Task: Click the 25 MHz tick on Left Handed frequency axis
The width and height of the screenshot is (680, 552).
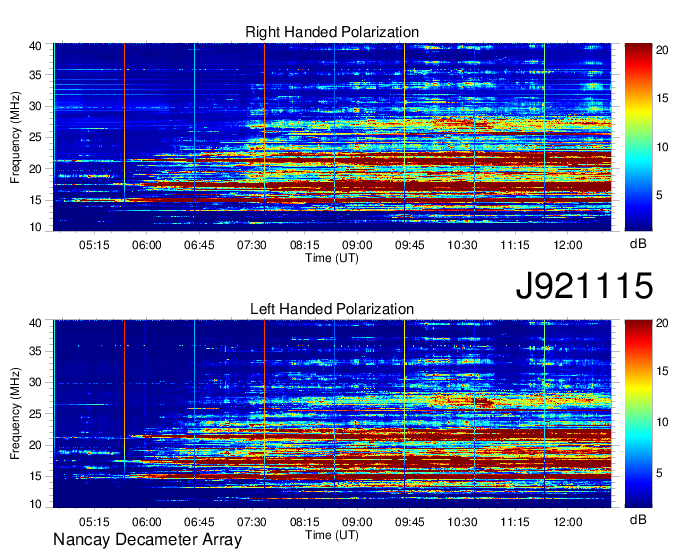Action: [x=35, y=414]
